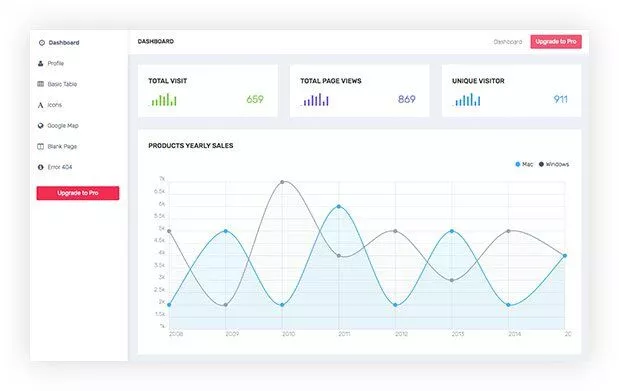This screenshot has height=391, width=619.
Task: Toggle the Mac series in chart legend
Action: click(524, 164)
